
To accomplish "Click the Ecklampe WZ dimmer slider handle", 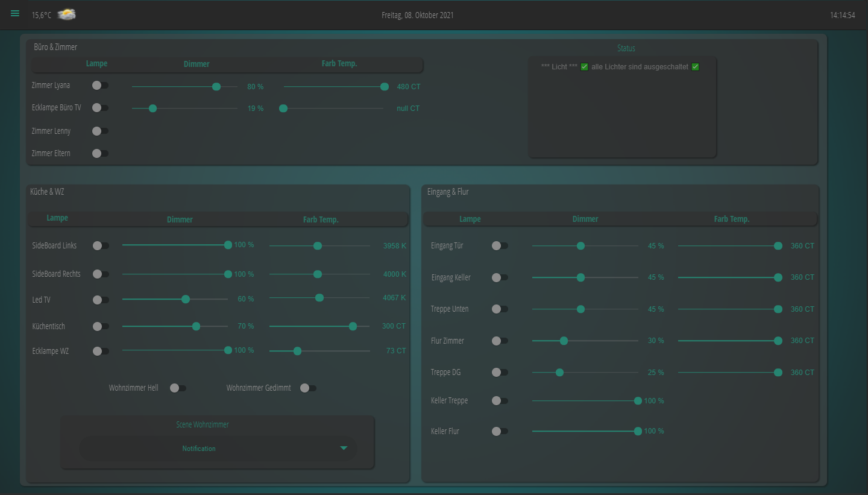I will point(228,350).
